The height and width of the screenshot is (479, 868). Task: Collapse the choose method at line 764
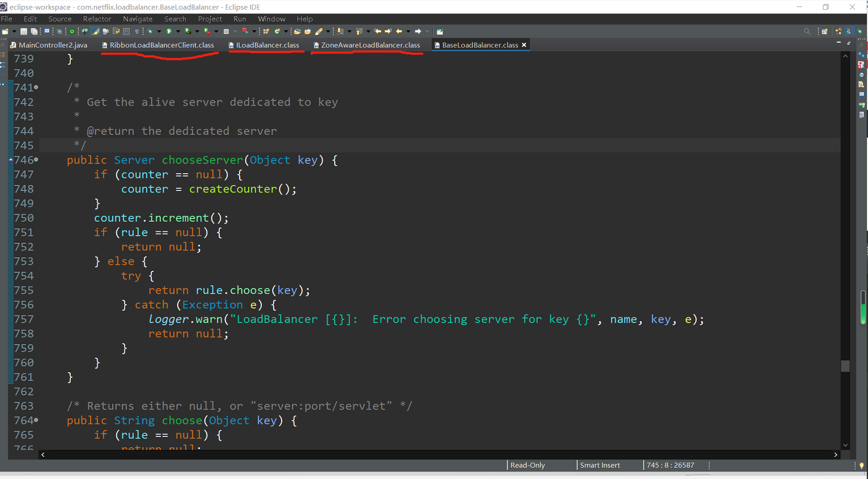tap(36, 420)
